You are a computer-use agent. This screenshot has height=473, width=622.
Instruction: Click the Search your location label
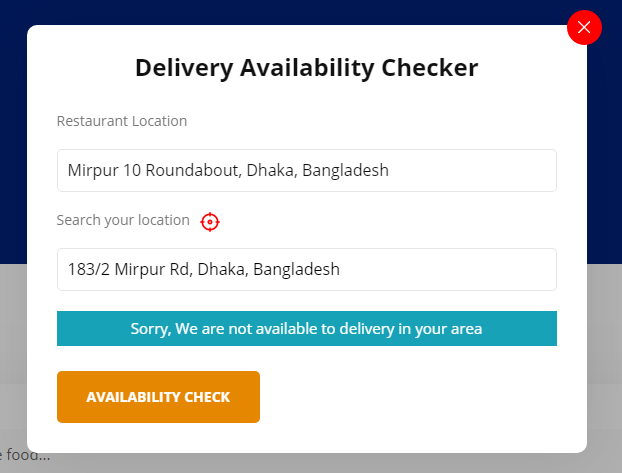coord(123,220)
